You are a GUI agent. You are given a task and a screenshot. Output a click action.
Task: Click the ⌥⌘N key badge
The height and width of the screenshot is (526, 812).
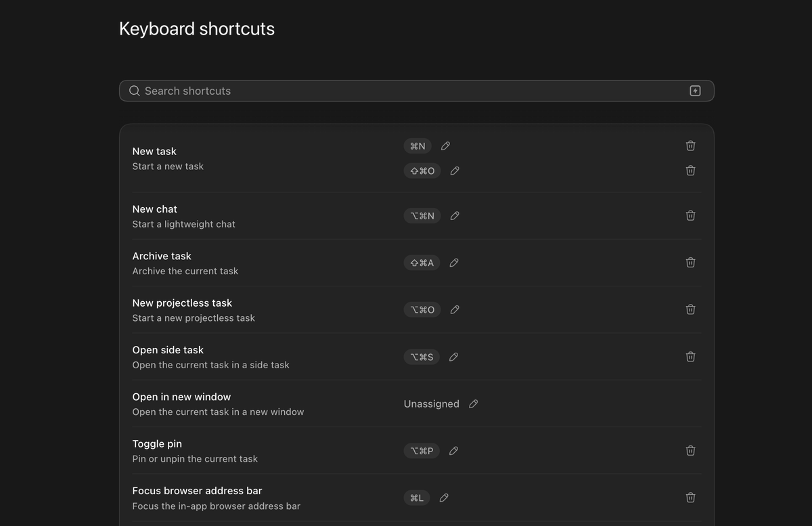[422, 216]
